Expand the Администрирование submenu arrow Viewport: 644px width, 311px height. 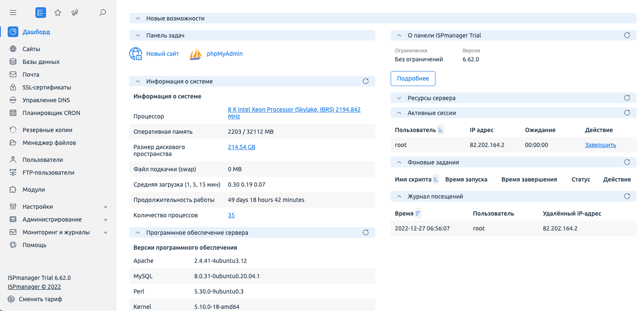coord(106,219)
